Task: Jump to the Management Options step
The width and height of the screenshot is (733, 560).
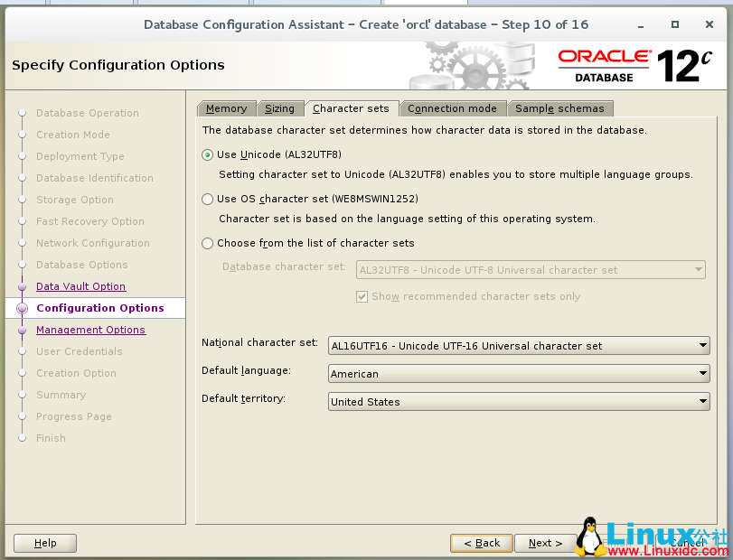Action: (90, 330)
